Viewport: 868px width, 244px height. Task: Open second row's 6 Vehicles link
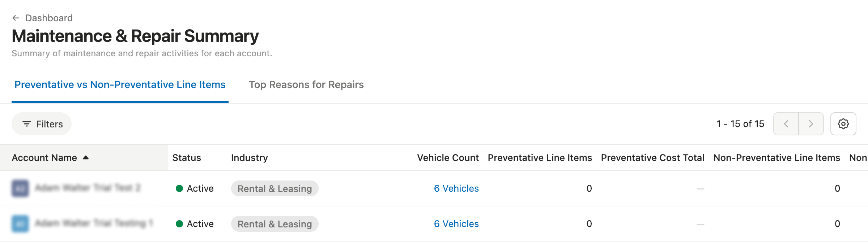[x=456, y=224]
